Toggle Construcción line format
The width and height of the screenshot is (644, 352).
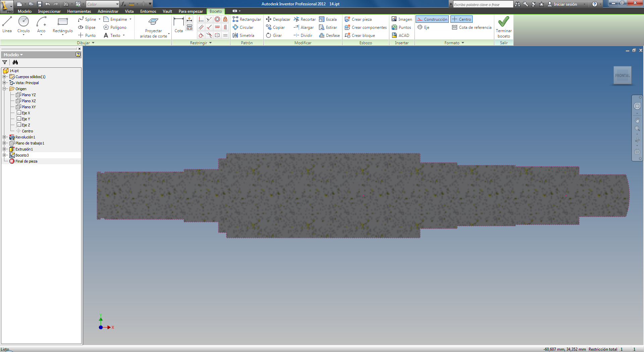432,19
